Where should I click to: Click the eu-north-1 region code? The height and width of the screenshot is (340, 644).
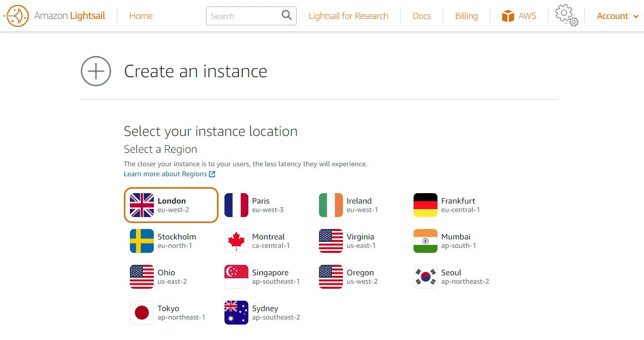pos(175,245)
